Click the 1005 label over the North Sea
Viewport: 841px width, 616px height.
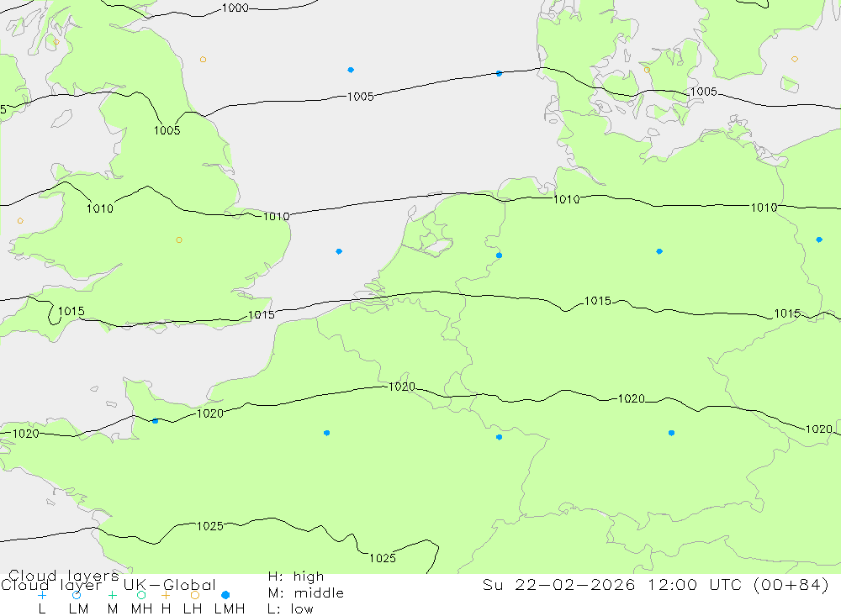pyautogui.click(x=361, y=97)
